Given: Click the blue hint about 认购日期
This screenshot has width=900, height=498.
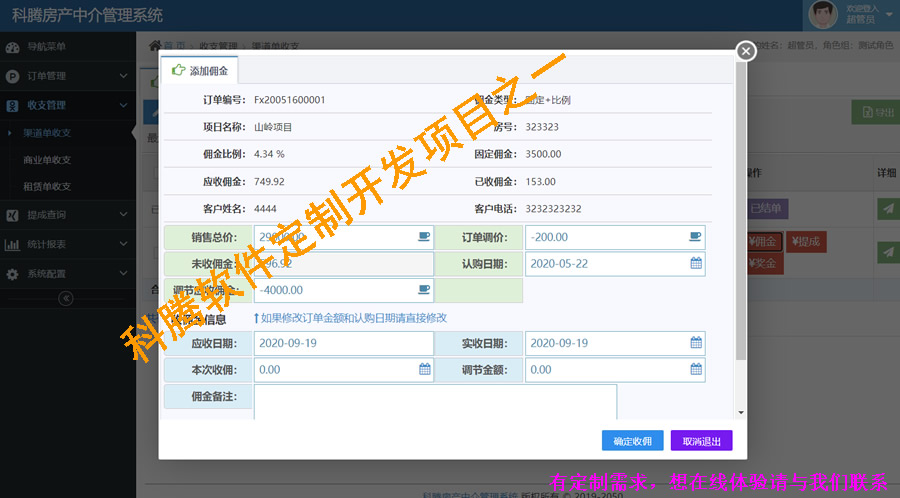Looking at the screenshot, I should pos(350,318).
